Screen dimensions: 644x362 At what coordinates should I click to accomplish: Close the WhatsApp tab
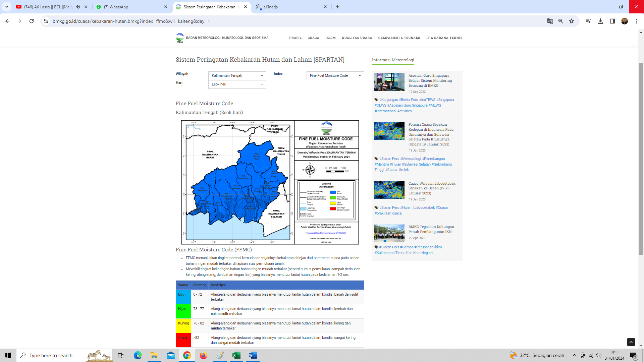click(166, 7)
